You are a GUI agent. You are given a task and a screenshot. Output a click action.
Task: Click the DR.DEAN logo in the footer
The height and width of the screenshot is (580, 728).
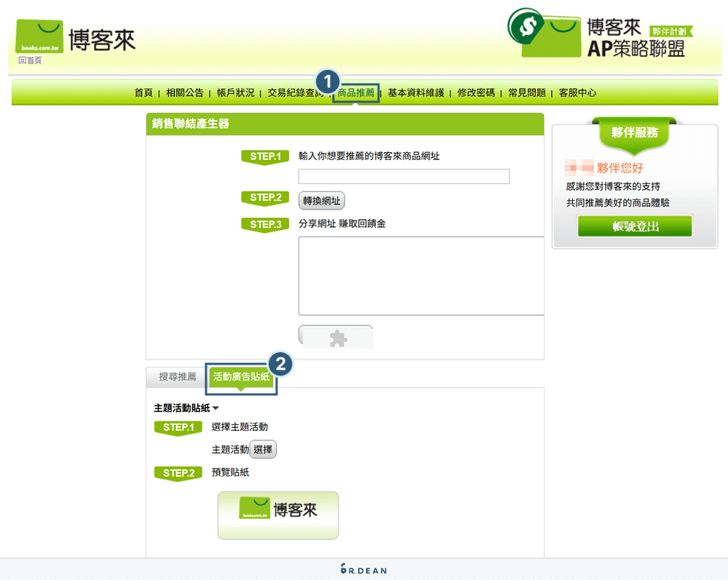tap(363, 571)
